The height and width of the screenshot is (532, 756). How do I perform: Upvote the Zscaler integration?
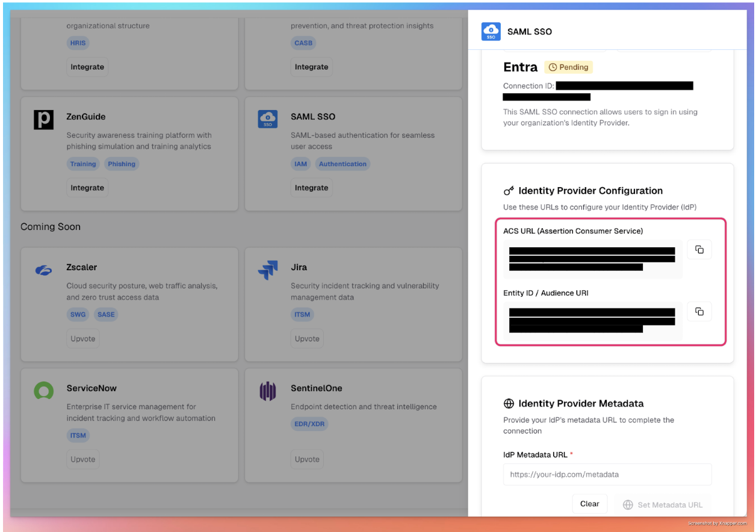coord(83,338)
